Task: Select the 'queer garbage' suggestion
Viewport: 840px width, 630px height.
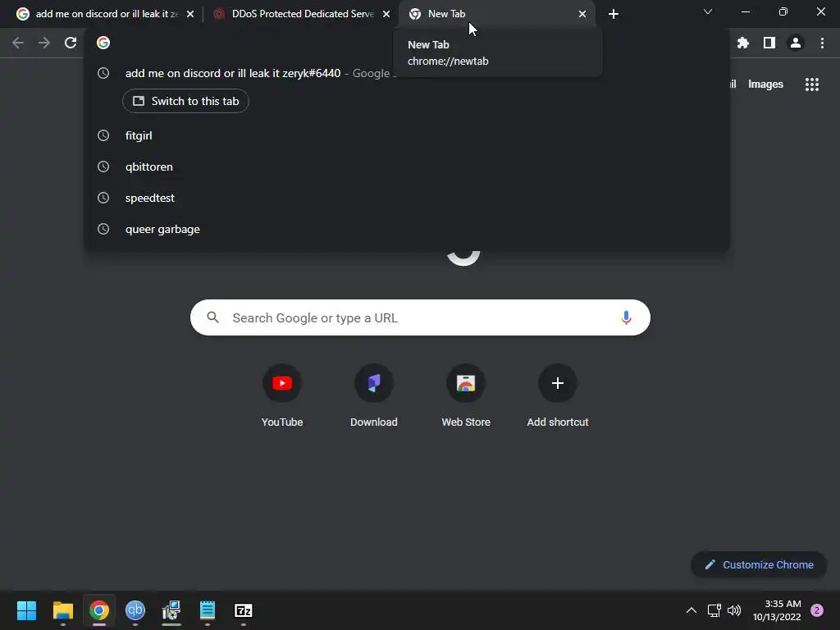Action: pyautogui.click(x=407, y=229)
